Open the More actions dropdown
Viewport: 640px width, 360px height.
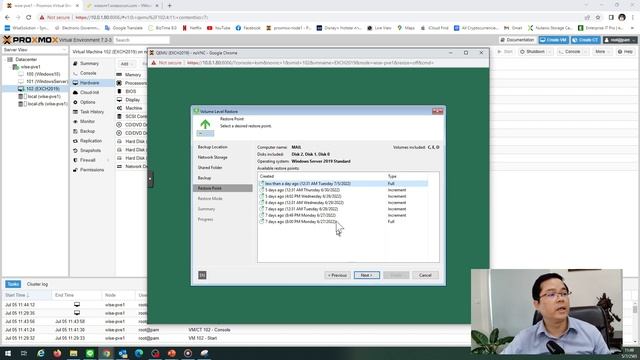point(602,52)
